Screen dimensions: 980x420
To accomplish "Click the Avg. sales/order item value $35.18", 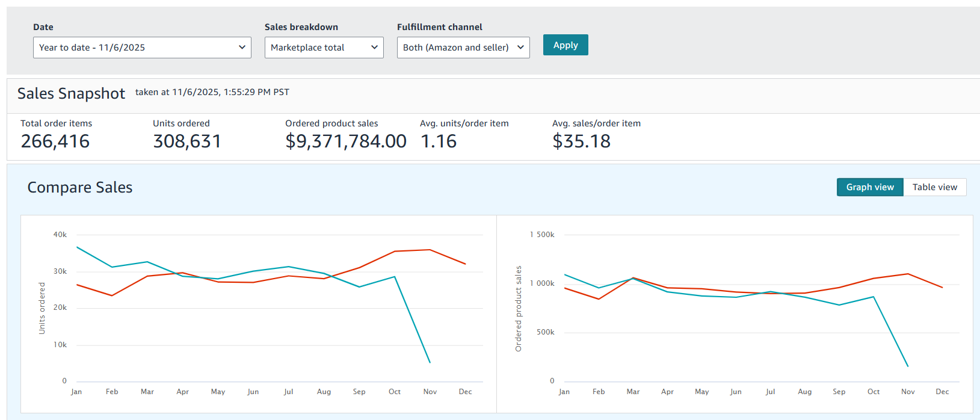I will 581,141.
